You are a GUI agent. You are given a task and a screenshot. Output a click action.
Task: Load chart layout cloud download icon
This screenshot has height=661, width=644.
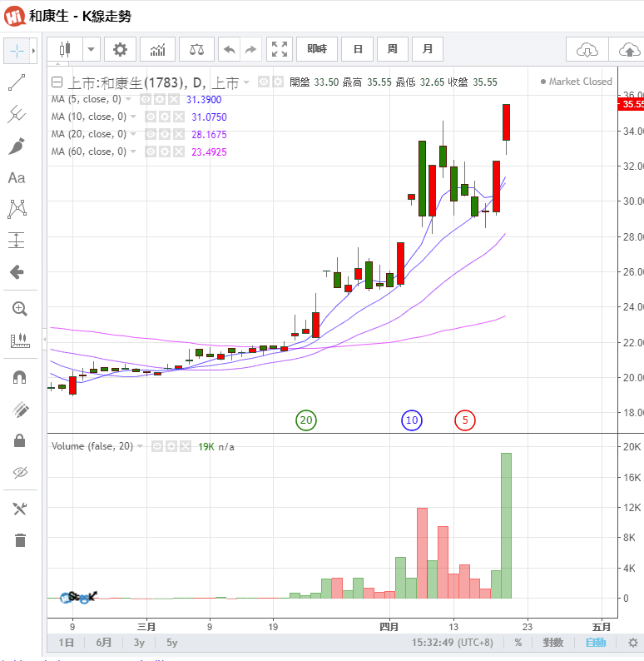tap(587, 50)
